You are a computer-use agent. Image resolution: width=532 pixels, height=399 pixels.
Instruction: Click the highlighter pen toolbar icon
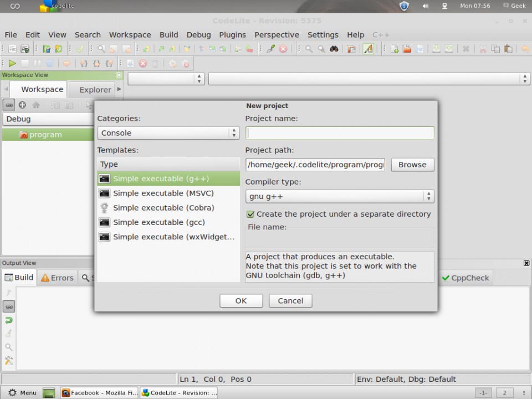[x=369, y=49]
